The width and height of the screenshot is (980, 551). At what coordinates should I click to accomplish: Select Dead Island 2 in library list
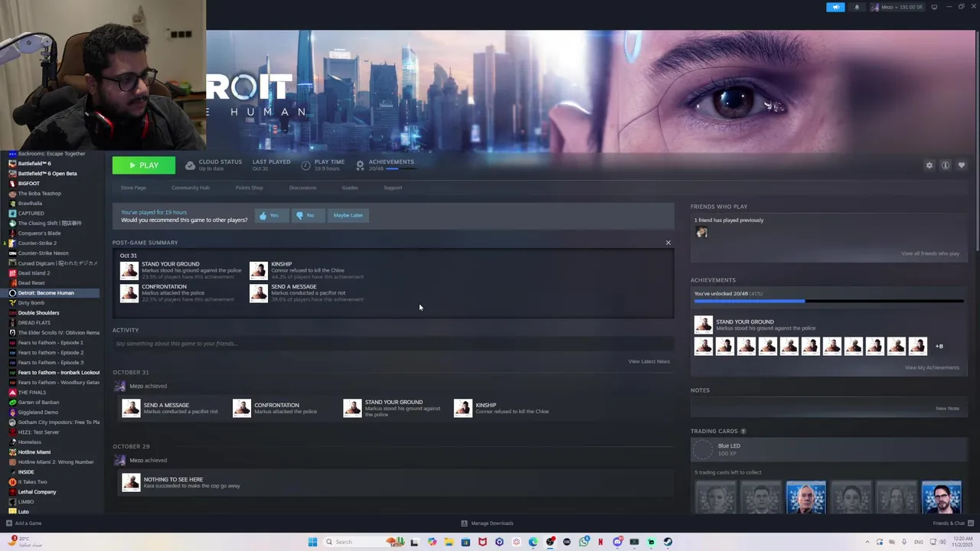click(x=34, y=273)
